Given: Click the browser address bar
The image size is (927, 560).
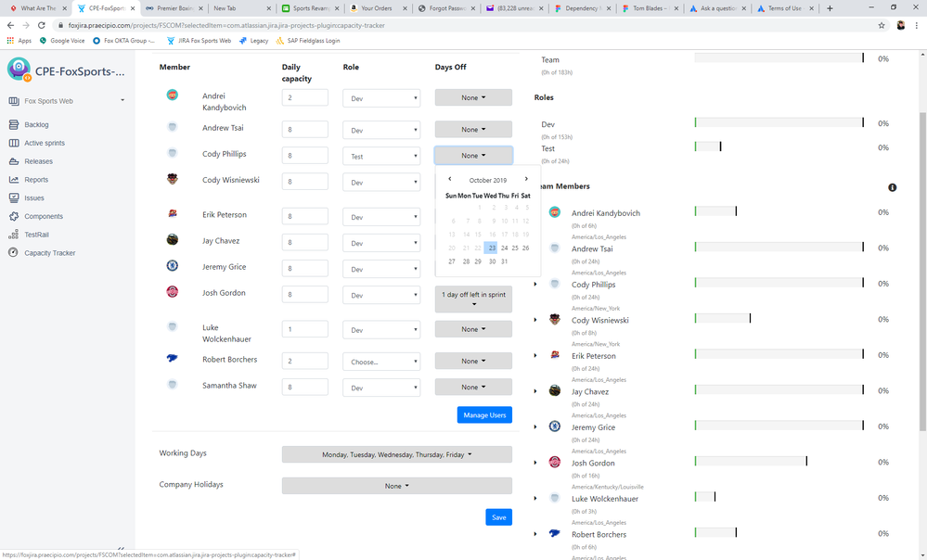Looking at the screenshot, I should tap(464, 25).
